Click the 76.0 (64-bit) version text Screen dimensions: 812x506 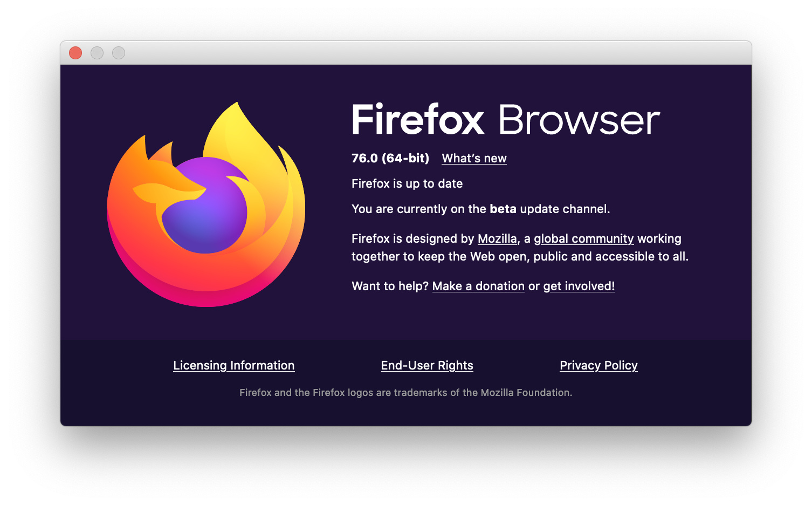pos(390,158)
